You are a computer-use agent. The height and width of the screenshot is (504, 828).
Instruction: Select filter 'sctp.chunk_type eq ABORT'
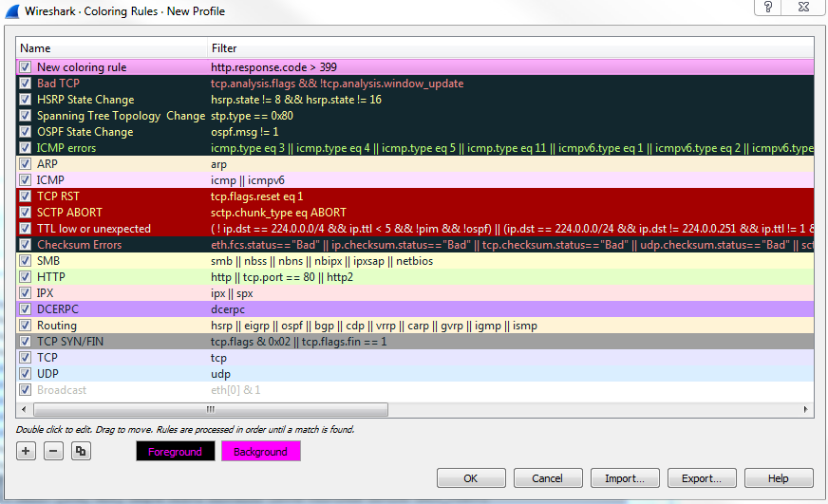278,213
